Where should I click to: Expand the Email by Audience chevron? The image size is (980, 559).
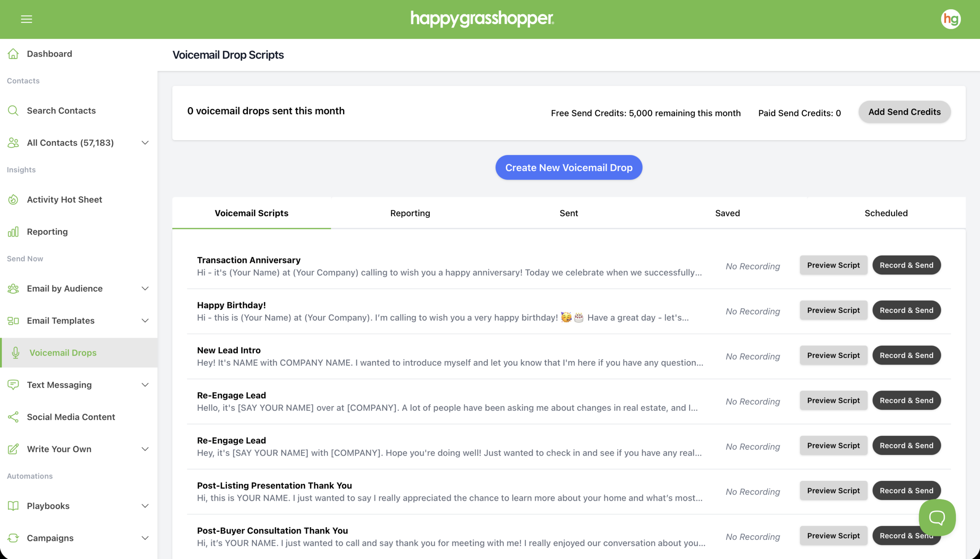145,289
